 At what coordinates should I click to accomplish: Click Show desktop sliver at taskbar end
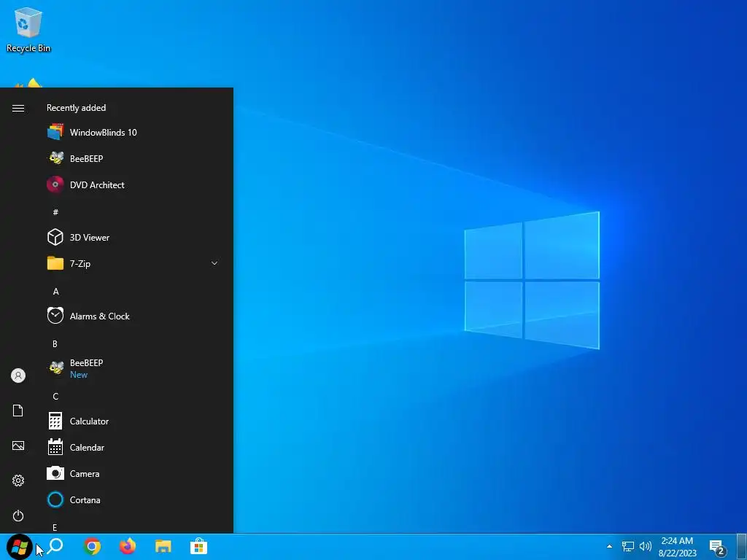click(742, 547)
